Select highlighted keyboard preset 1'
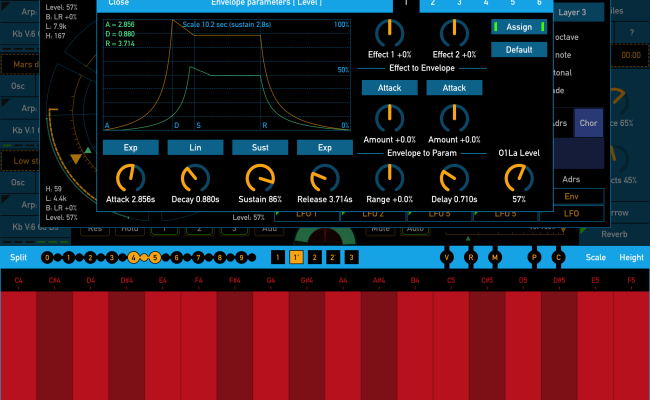The image size is (650, 400). tap(296, 257)
